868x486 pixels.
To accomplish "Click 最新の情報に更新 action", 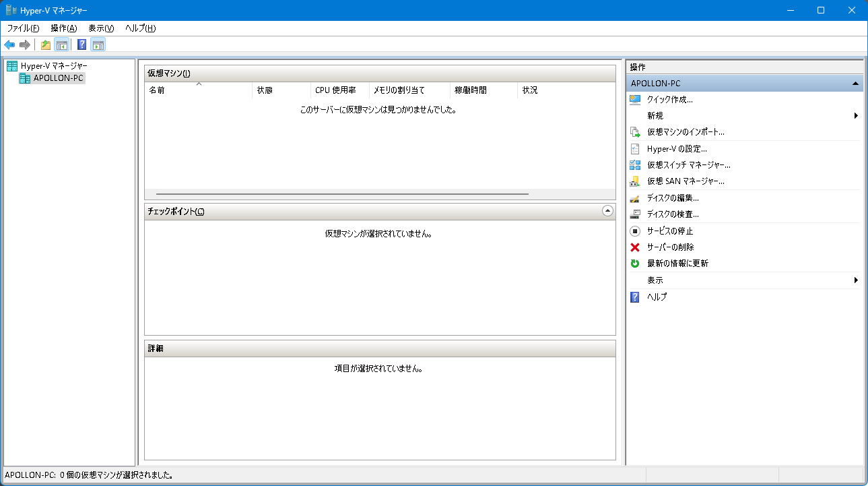I will click(x=677, y=264).
